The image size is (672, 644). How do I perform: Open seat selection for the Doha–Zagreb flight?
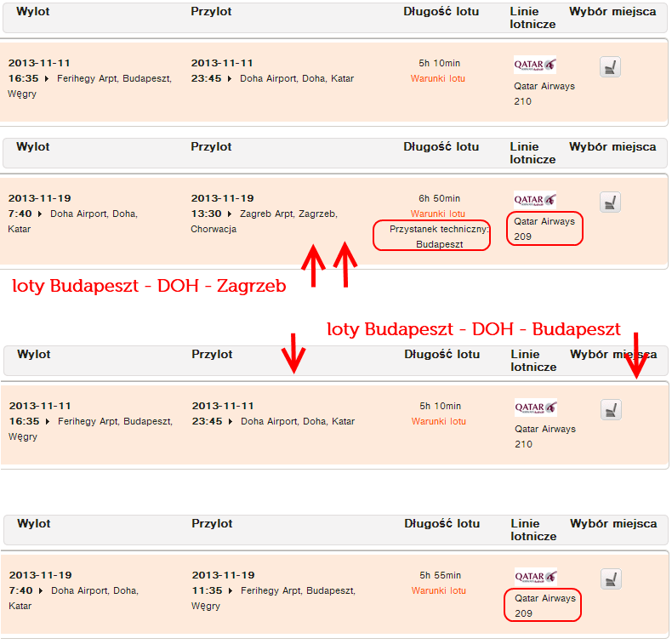pos(609,202)
